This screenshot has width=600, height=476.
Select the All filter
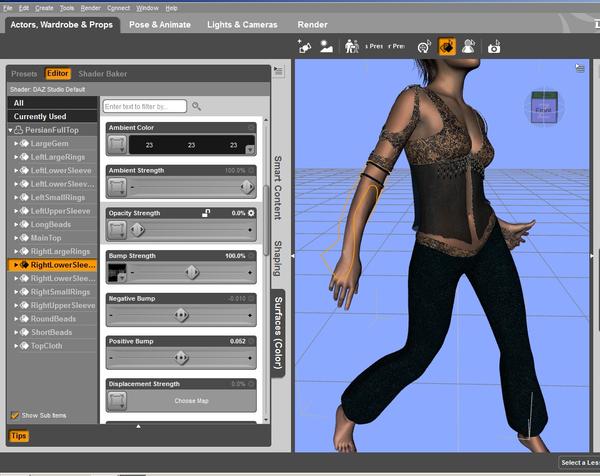tap(52, 103)
